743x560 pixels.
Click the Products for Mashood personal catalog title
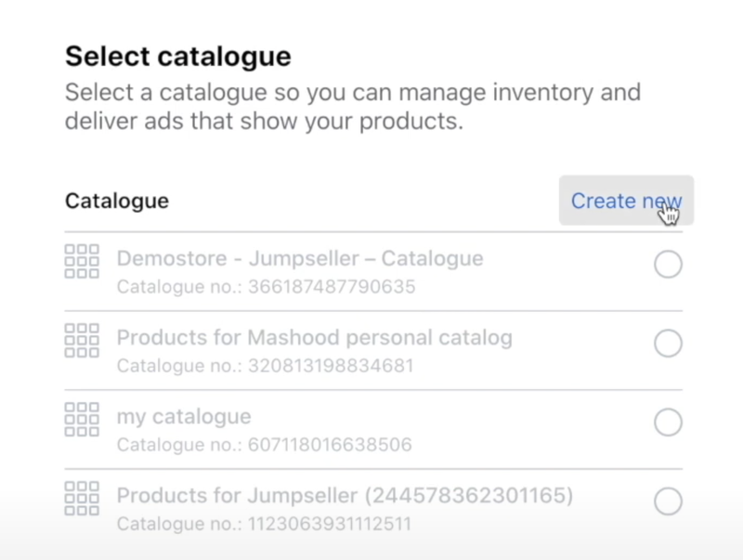314,337
